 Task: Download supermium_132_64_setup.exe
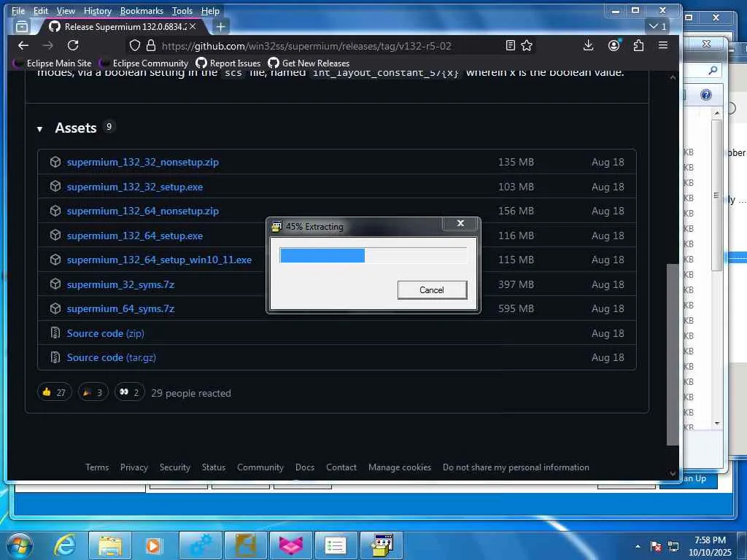[134, 236]
